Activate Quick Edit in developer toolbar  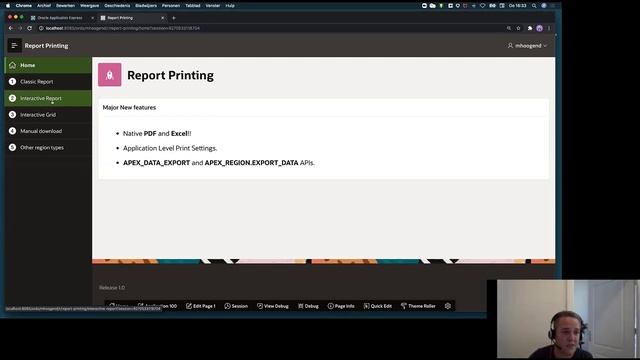378,306
